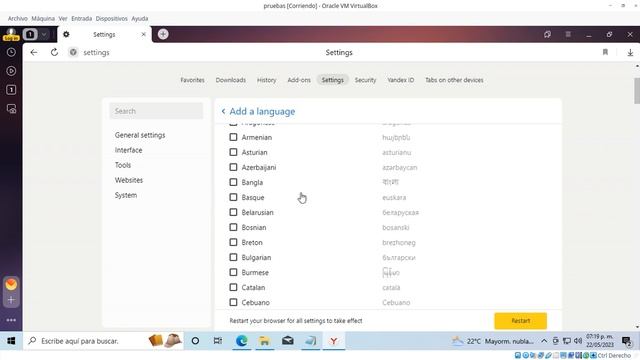Click the orange mail icon in sidebar
Image resolution: width=640 pixels, height=360 pixels.
pos(11,284)
